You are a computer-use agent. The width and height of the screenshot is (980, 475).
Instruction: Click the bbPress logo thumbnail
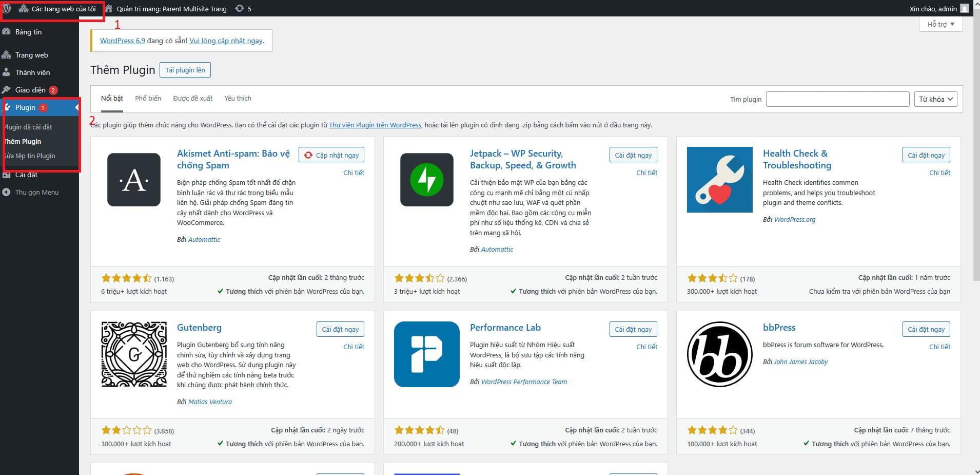tap(719, 354)
